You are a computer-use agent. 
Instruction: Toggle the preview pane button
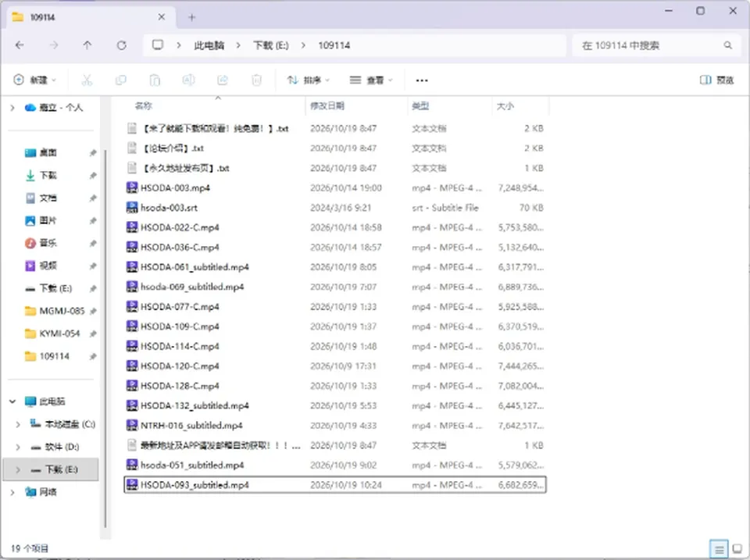716,80
